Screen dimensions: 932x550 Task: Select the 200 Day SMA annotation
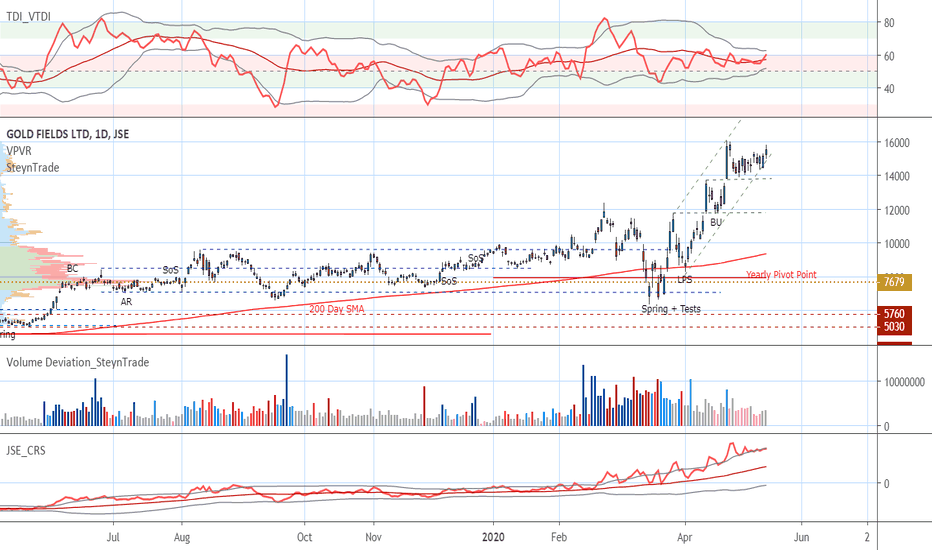click(336, 309)
